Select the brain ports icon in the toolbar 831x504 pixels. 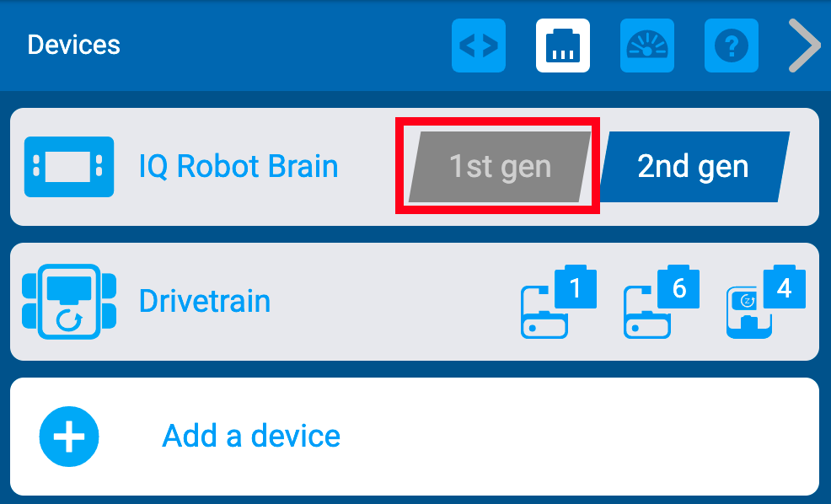562,46
